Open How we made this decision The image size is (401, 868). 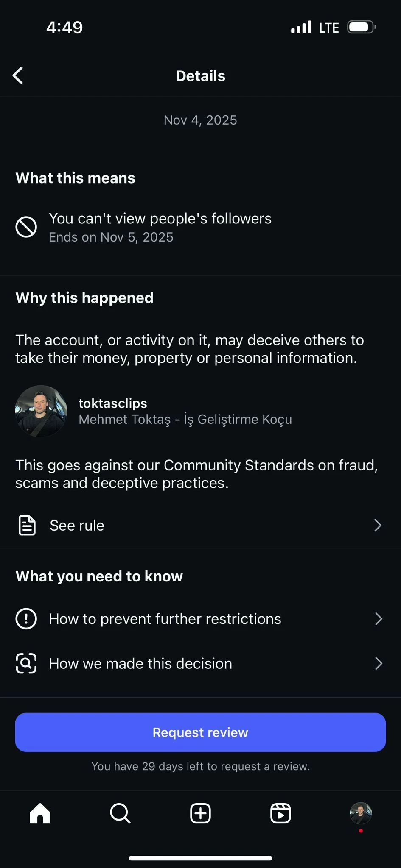tap(200, 663)
